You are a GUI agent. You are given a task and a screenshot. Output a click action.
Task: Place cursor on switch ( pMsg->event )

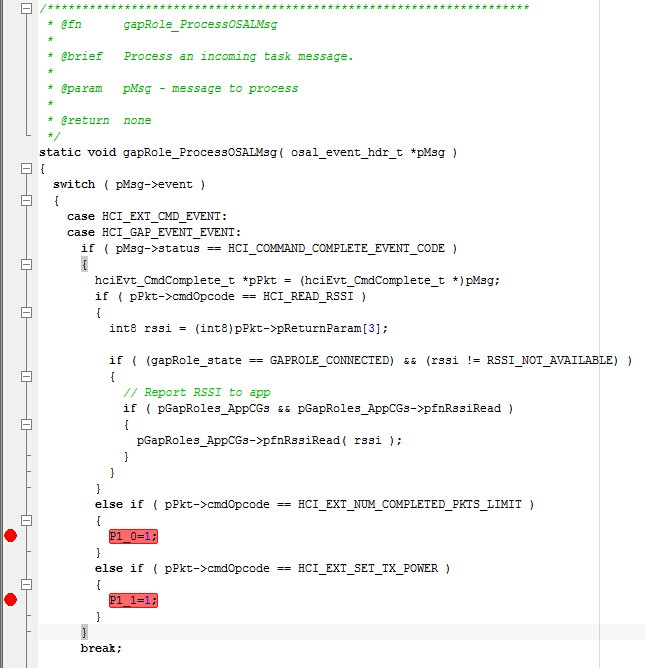129,184
